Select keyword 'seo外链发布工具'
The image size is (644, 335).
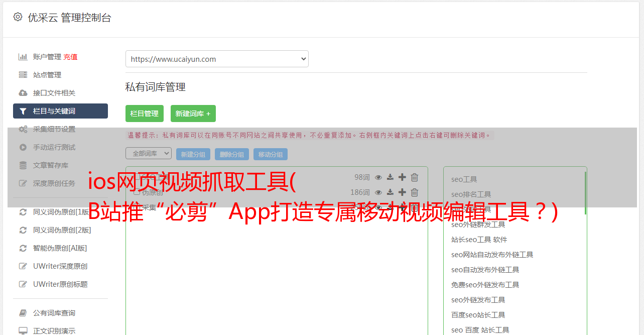pos(478,300)
